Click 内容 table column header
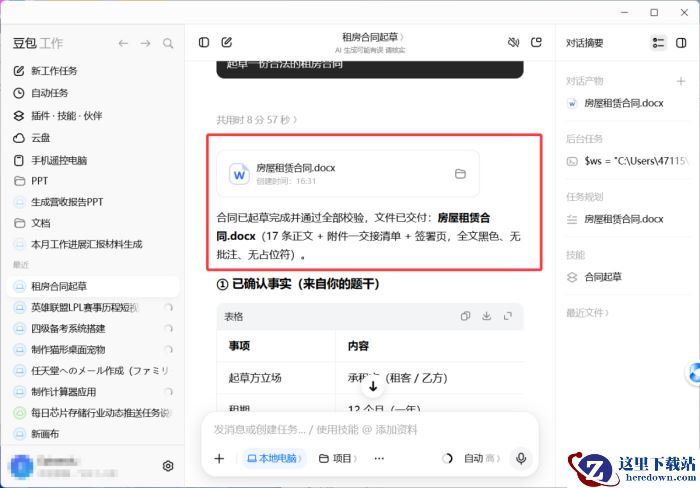This screenshot has width=700, height=488. point(429,346)
